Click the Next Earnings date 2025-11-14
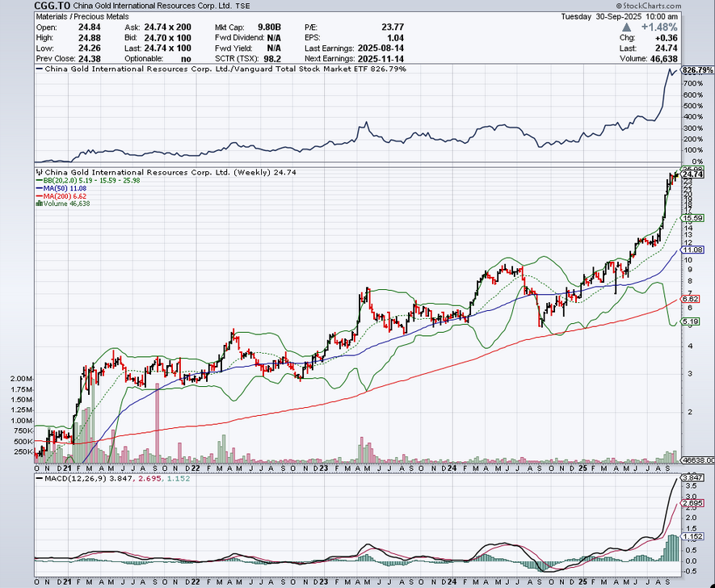The width and height of the screenshot is (715, 588). click(x=381, y=59)
